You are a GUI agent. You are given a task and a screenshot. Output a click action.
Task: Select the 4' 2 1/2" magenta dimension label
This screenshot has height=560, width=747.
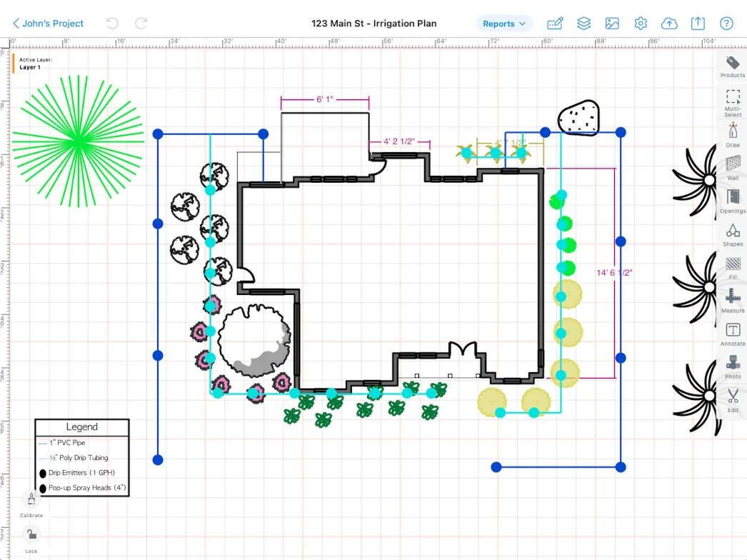pyautogui.click(x=399, y=141)
